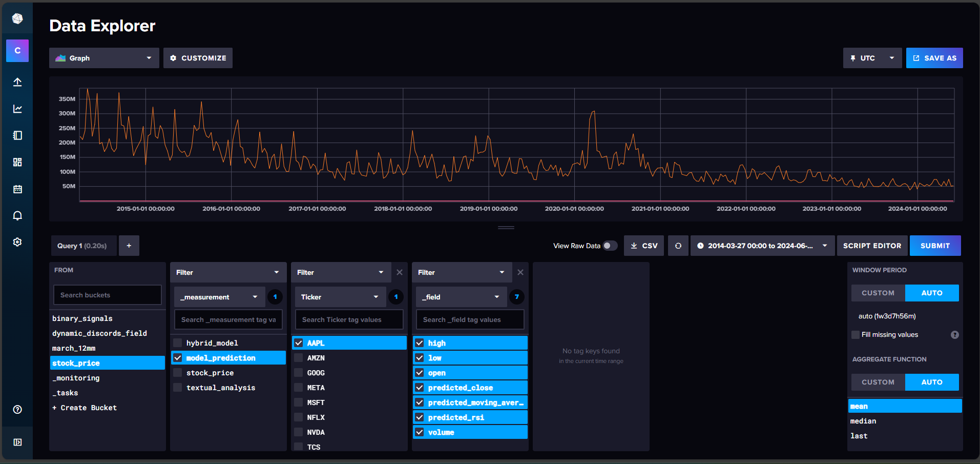Open the Graph visualization type dropdown
Screen dimensions: 980x464
[104, 58]
